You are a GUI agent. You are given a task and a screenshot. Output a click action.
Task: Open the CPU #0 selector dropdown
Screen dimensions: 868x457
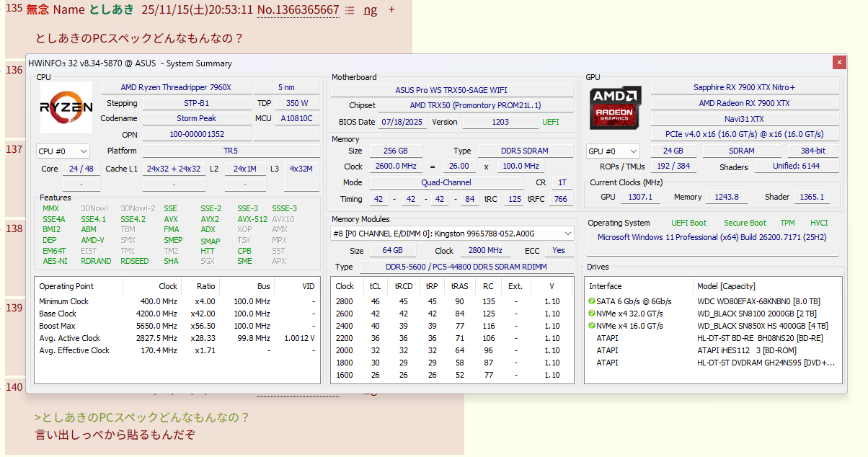pos(63,151)
